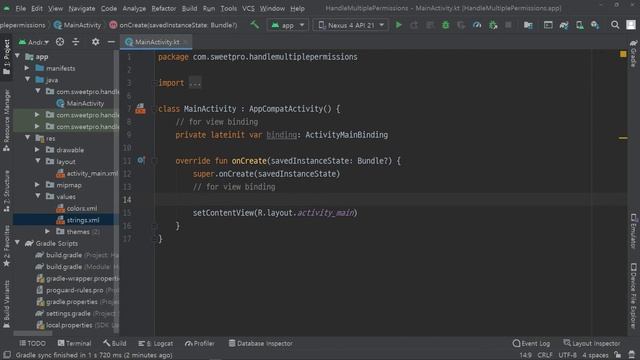The width and height of the screenshot is (640, 360).
Task: Click Attach Debugger to Android Process icon
Action: click(x=493, y=25)
